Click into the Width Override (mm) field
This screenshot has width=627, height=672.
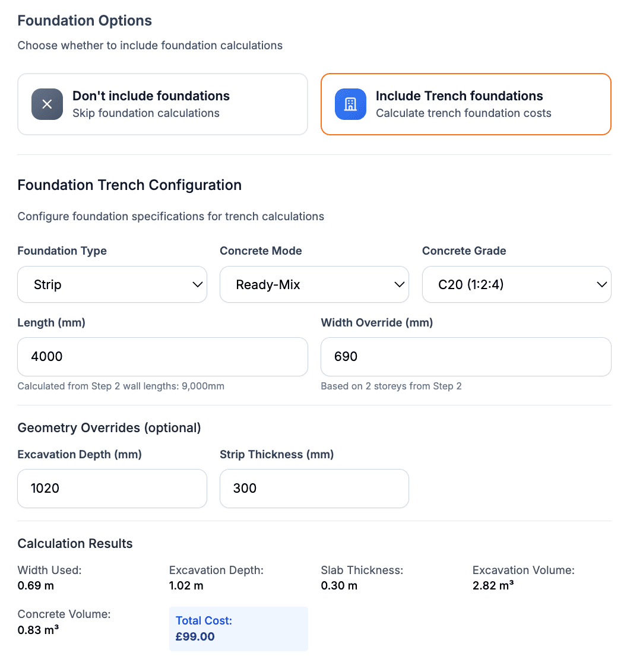click(465, 357)
